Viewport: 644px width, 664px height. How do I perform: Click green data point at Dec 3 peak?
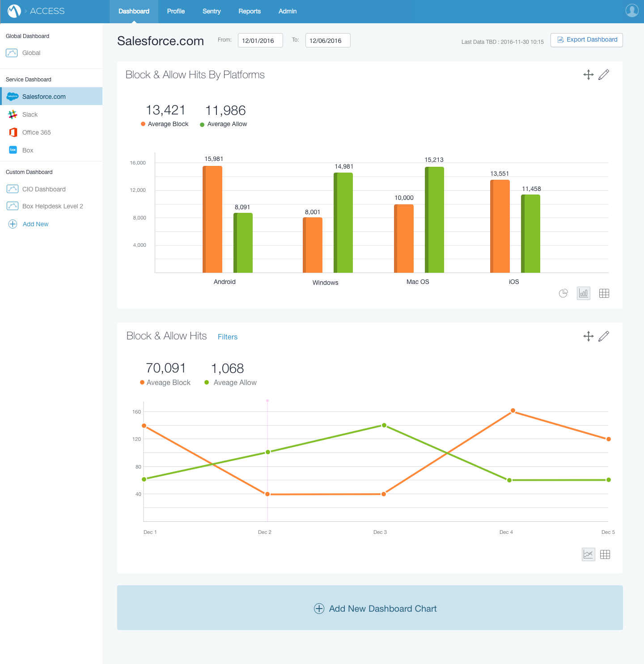384,425
